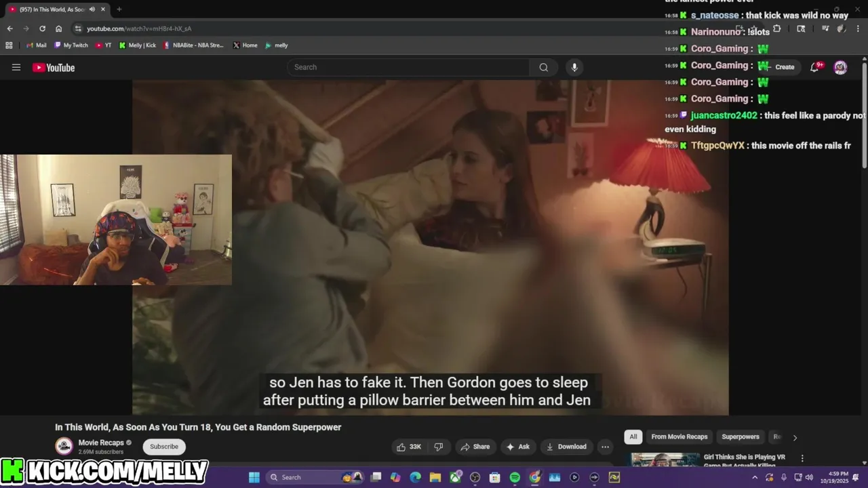Close the In This World browser tab
This screenshot has height=488, width=868.
(x=102, y=9)
